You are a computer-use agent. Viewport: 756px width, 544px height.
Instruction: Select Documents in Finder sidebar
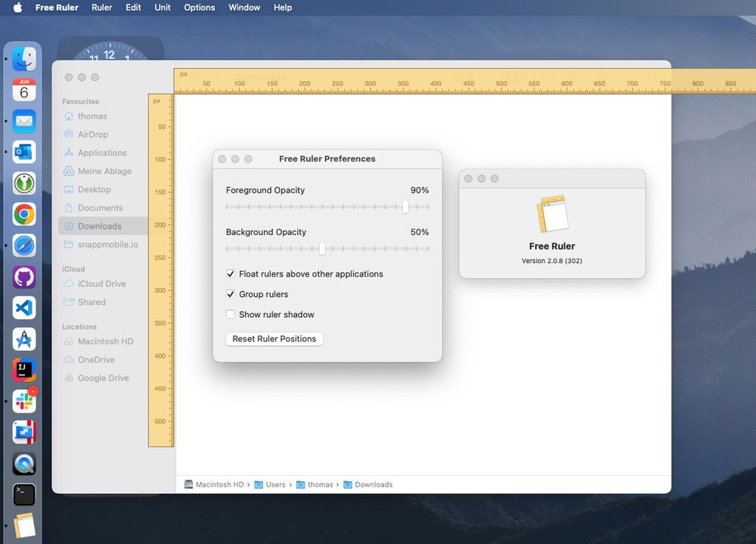coord(101,208)
